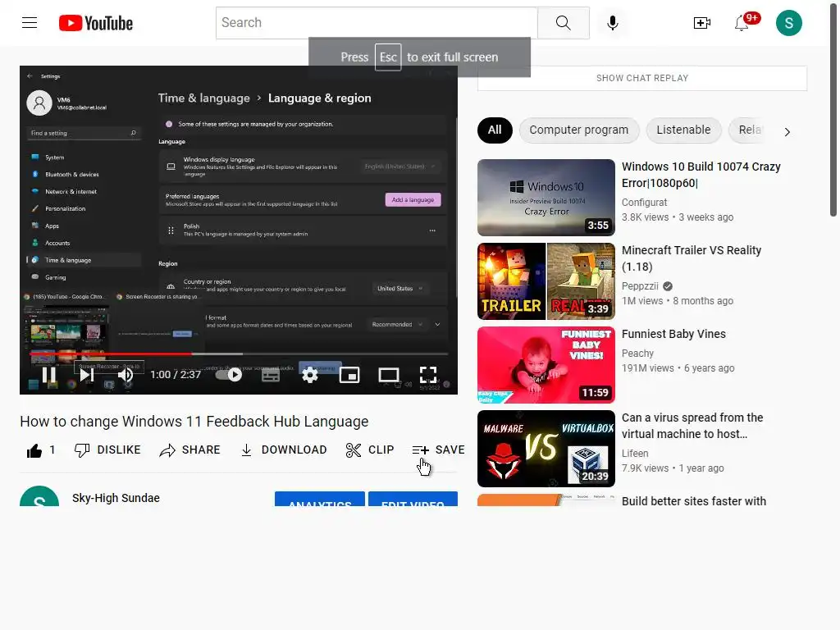Skip to next video
Screen dimensions: 840x630
pos(87,374)
